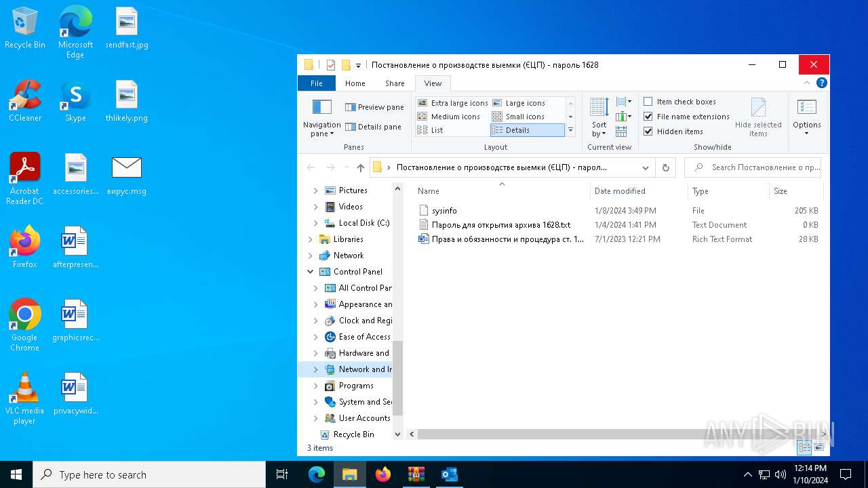This screenshot has width=868, height=488.
Task: Select the Права и обязанности RTF file
Action: pyautogui.click(x=501, y=239)
